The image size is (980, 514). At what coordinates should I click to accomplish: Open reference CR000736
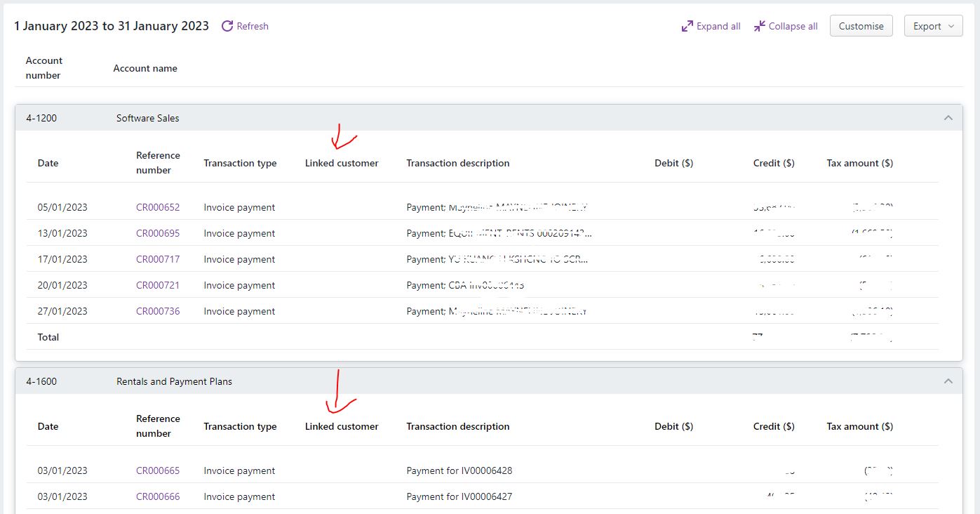[158, 311]
